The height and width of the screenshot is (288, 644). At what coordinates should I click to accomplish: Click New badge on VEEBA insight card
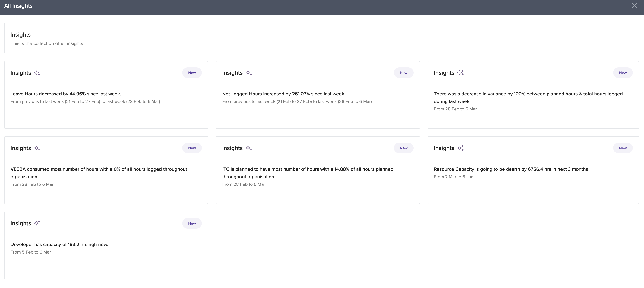[192, 148]
